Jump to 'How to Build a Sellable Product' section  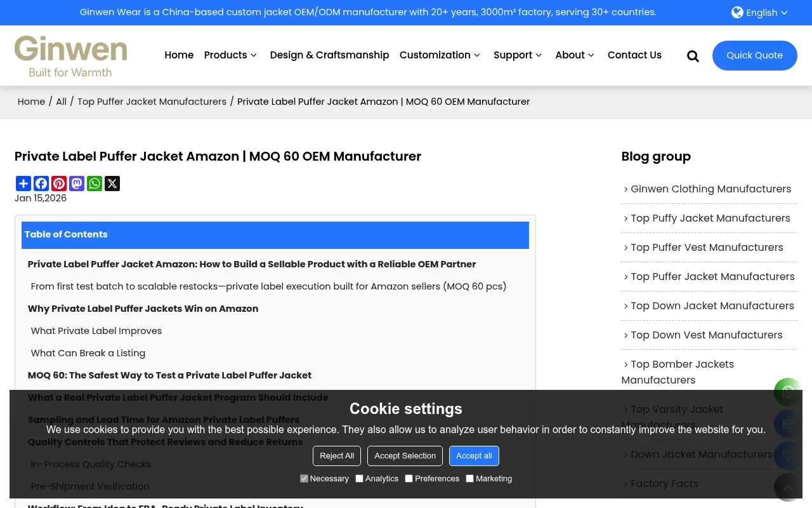pos(252,264)
